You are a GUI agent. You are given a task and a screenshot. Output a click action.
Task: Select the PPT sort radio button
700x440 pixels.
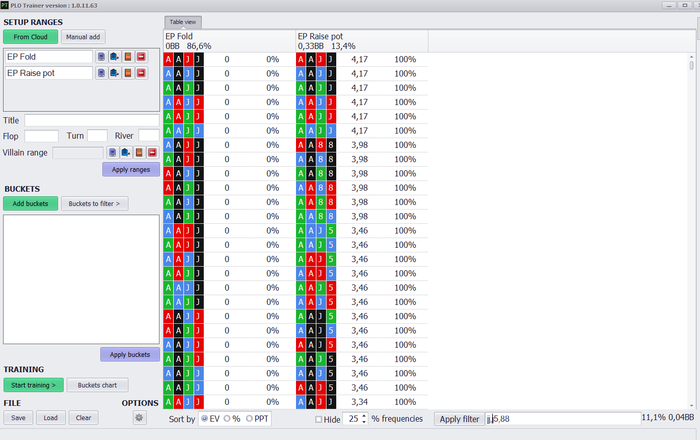tap(249, 419)
